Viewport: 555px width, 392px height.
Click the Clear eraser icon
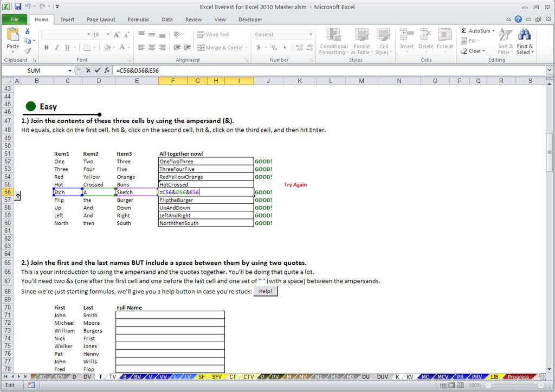464,51
